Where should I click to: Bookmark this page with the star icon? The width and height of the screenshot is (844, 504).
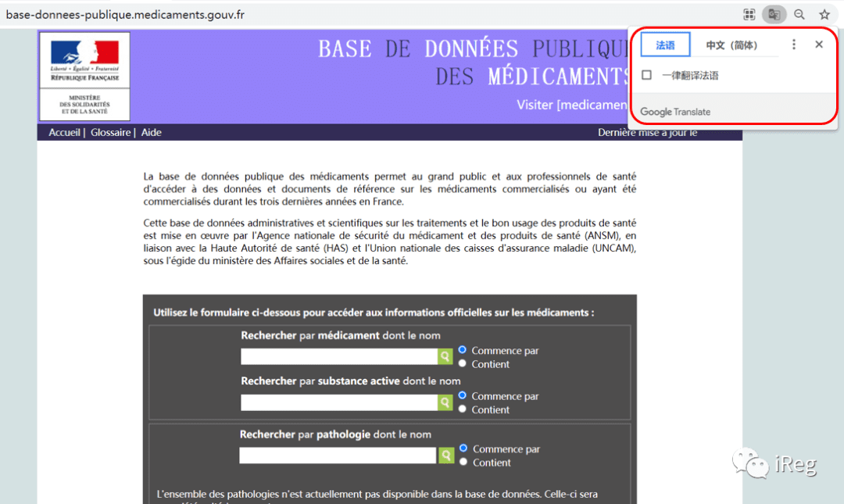824,15
